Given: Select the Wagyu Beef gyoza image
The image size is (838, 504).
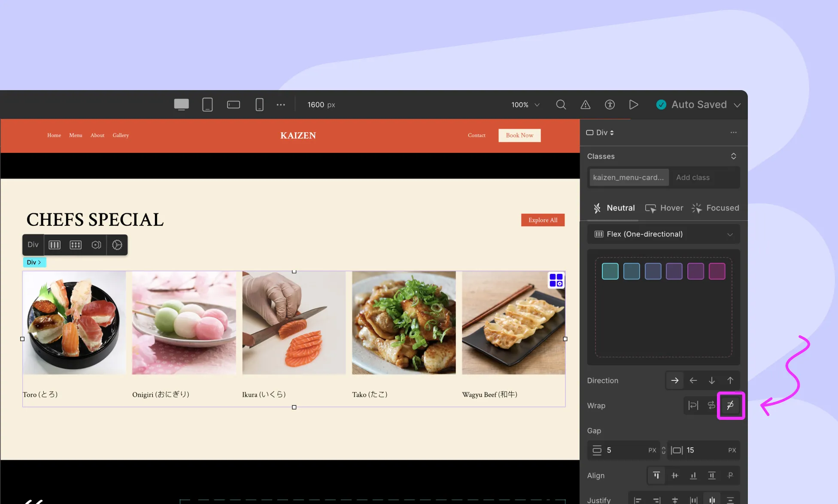Looking at the screenshot, I should [x=513, y=322].
